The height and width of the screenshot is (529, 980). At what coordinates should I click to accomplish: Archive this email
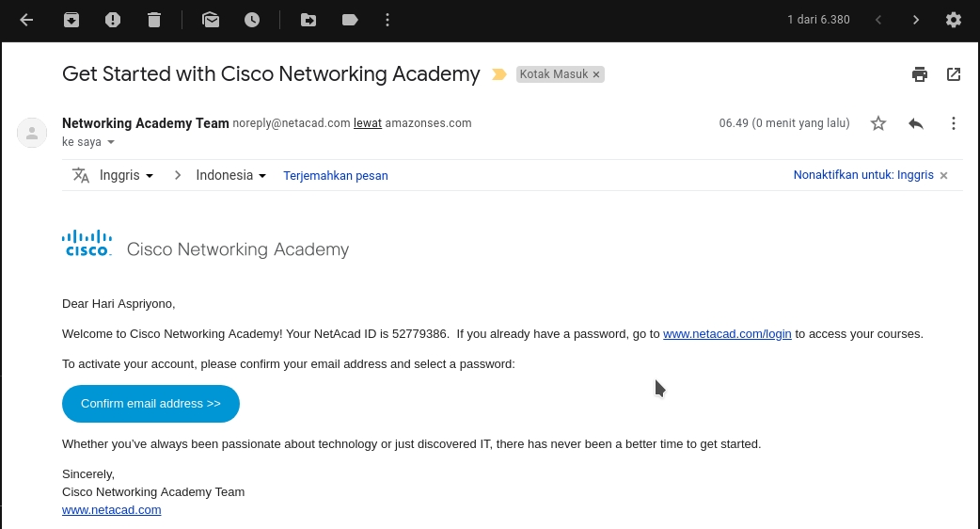tap(71, 20)
